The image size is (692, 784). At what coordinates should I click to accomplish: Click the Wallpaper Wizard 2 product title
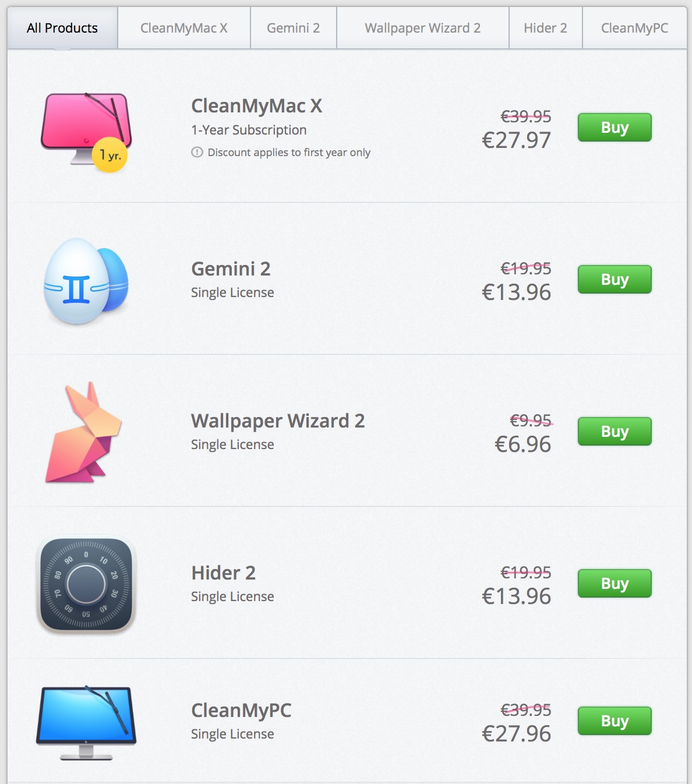point(278,421)
